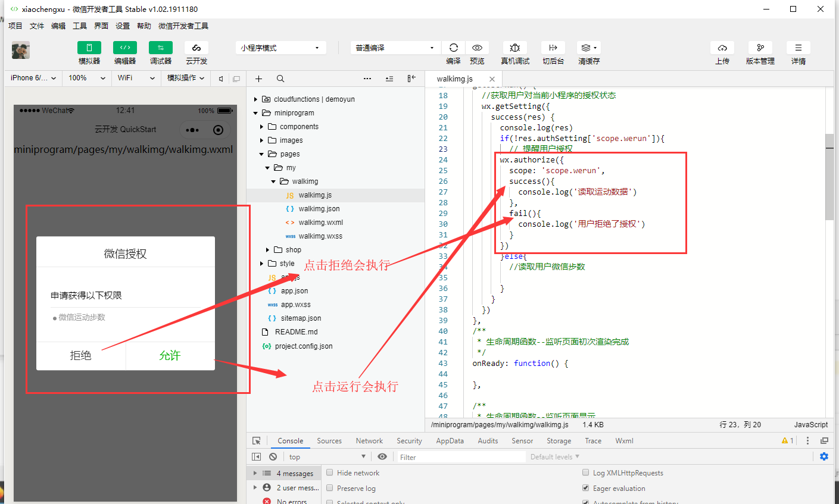Switch to the Sources tab
The width and height of the screenshot is (839, 504).
329,441
